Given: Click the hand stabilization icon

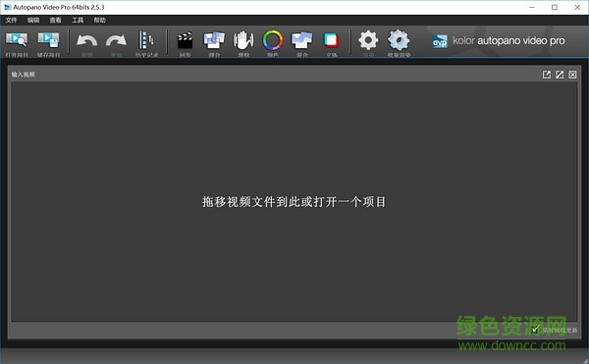Looking at the screenshot, I should (x=243, y=40).
